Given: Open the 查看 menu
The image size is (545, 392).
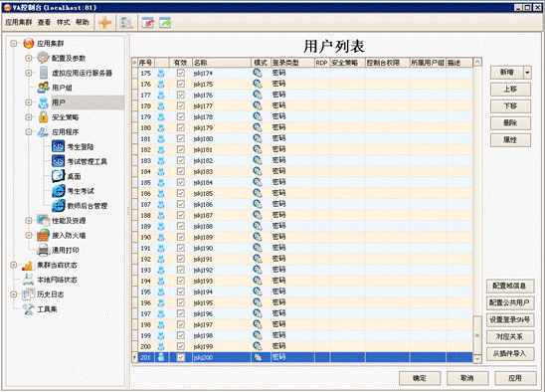Looking at the screenshot, I should [44, 22].
